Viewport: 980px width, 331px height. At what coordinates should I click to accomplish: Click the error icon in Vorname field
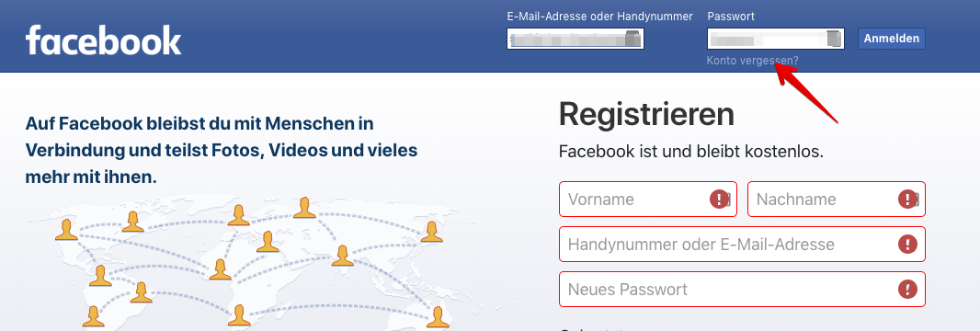click(x=720, y=200)
